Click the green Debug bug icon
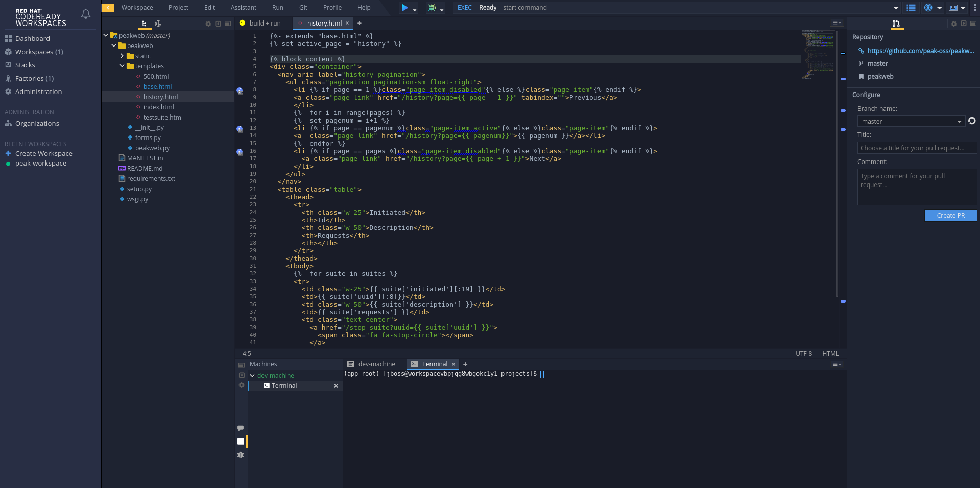Image resolution: width=980 pixels, height=488 pixels. (432, 8)
